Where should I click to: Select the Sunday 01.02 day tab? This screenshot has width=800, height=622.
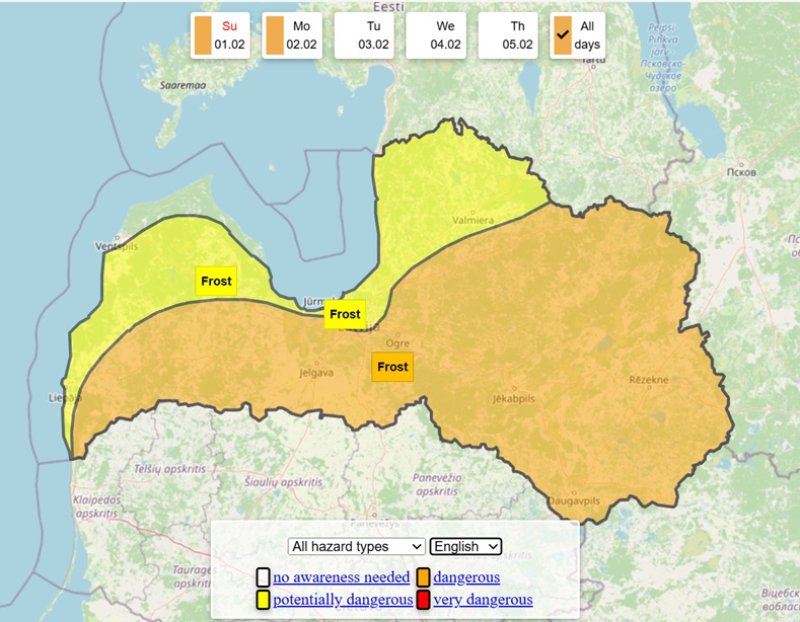click(x=219, y=35)
